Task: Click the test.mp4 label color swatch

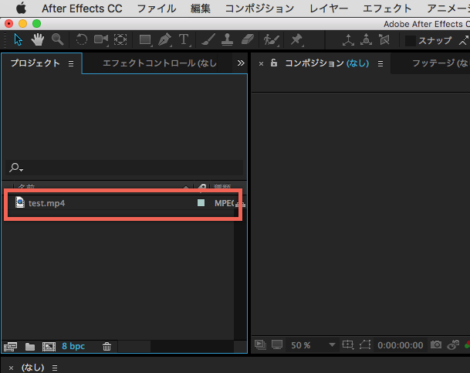Action: (x=201, y=203)
